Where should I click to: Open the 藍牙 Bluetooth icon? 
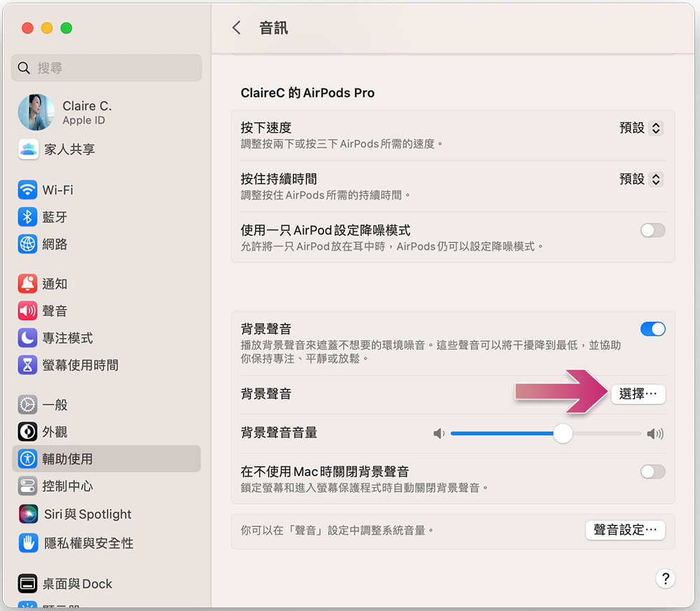pyautogui.click(x=28, y=217)
